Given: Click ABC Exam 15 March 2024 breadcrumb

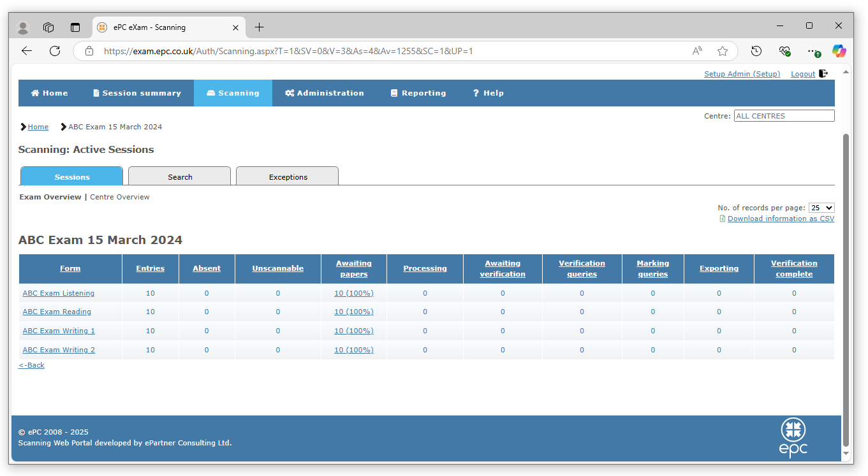Looking at the screenshot, I should click(x=115, y=127).
